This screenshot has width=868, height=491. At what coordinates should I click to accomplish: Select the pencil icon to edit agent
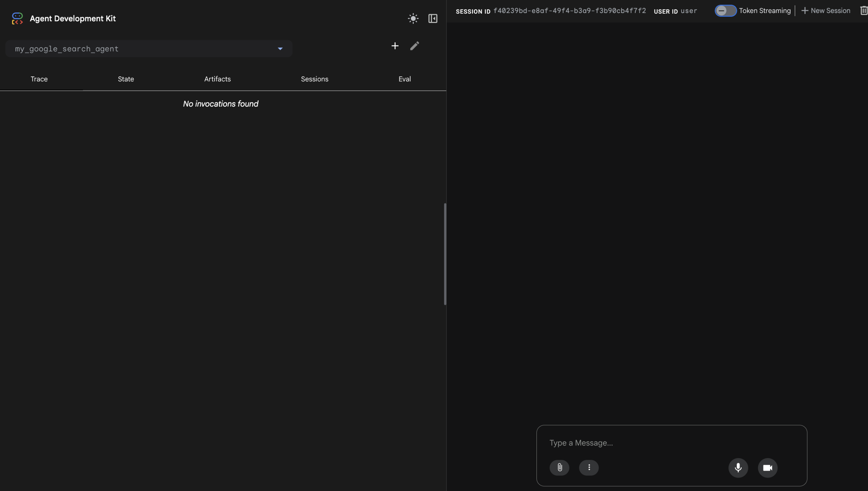click(414, 46)
